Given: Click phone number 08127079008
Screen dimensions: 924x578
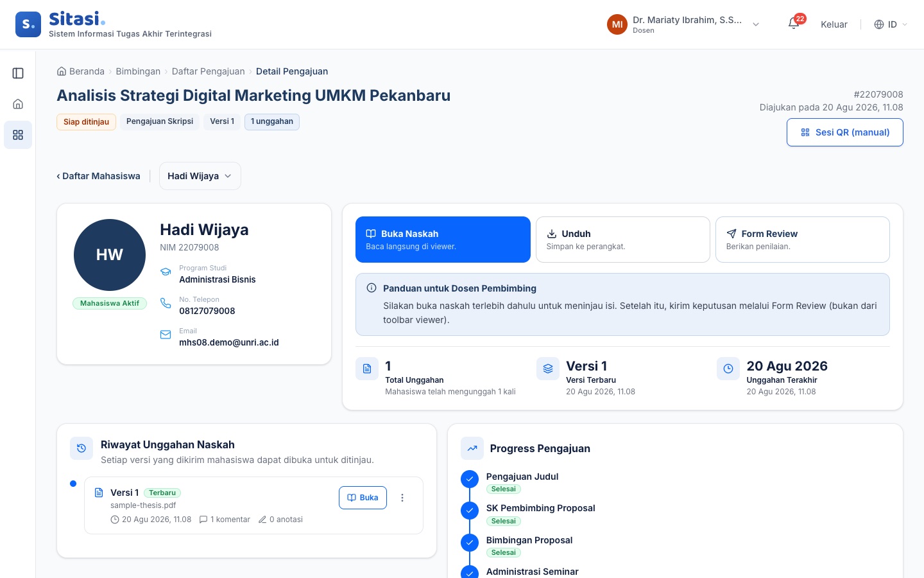Looking at the screenshot, I should coord(207,311).
